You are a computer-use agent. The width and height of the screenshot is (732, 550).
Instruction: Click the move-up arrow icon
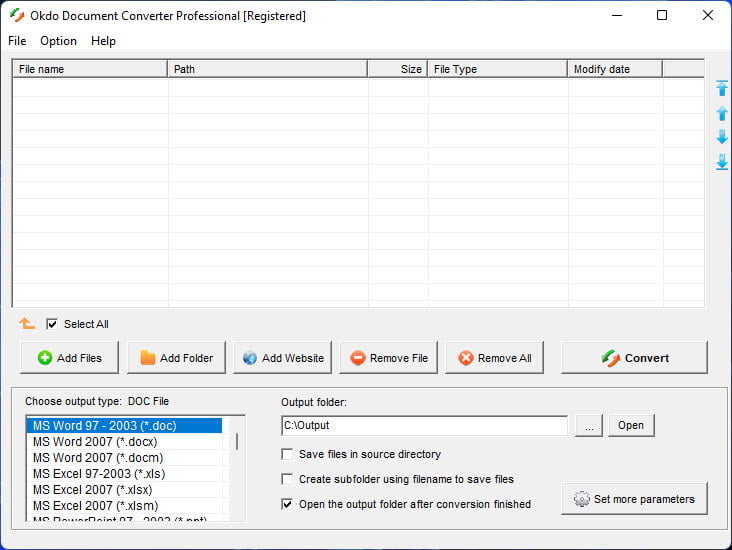coord(722,113)
